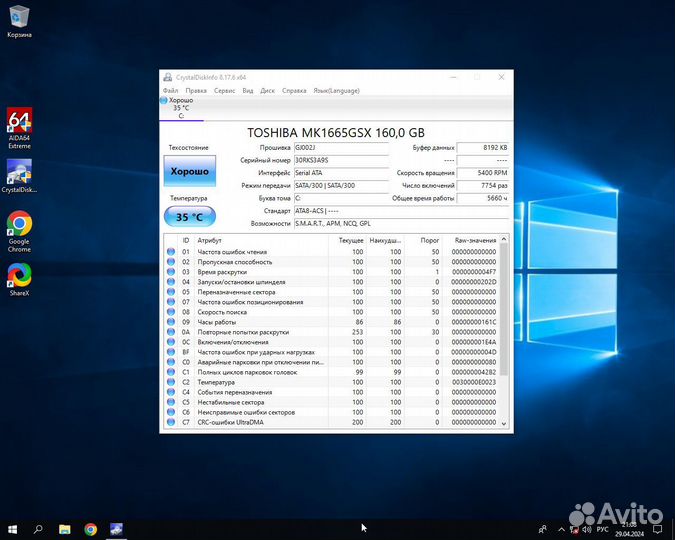Select row 01 Частота ошибок чтения

331,252
